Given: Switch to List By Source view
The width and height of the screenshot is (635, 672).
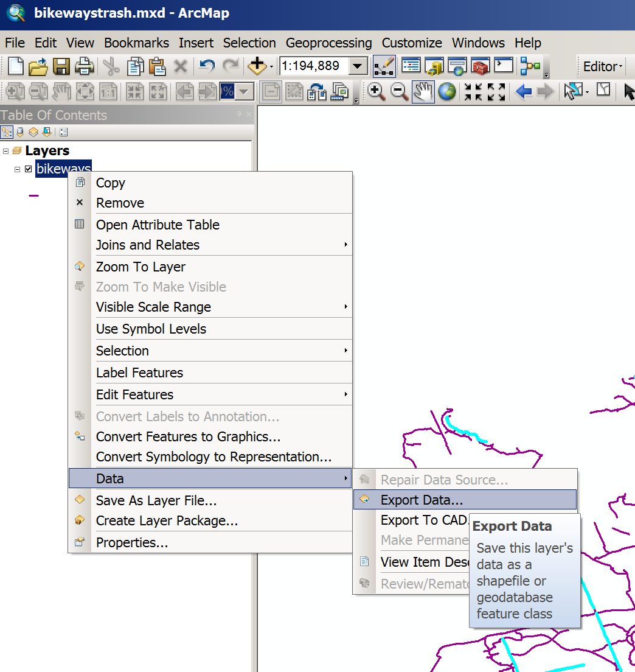Looking at the screenshot, I should [20, 132].
